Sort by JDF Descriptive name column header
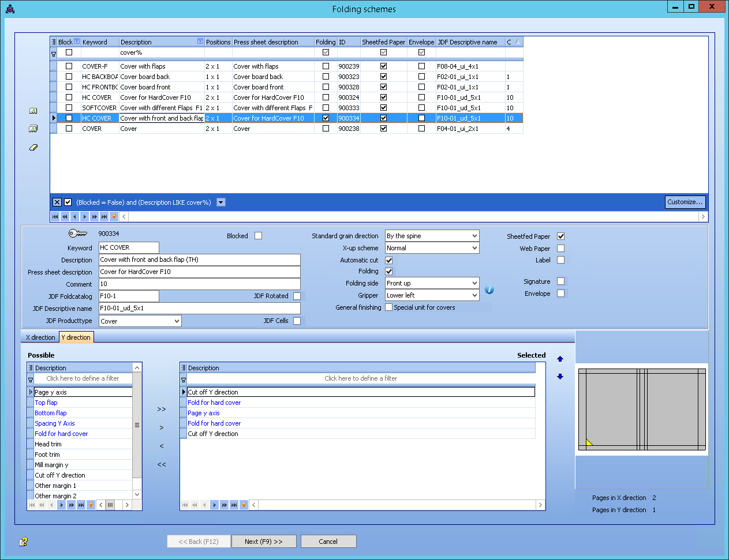 coord(470,42)
